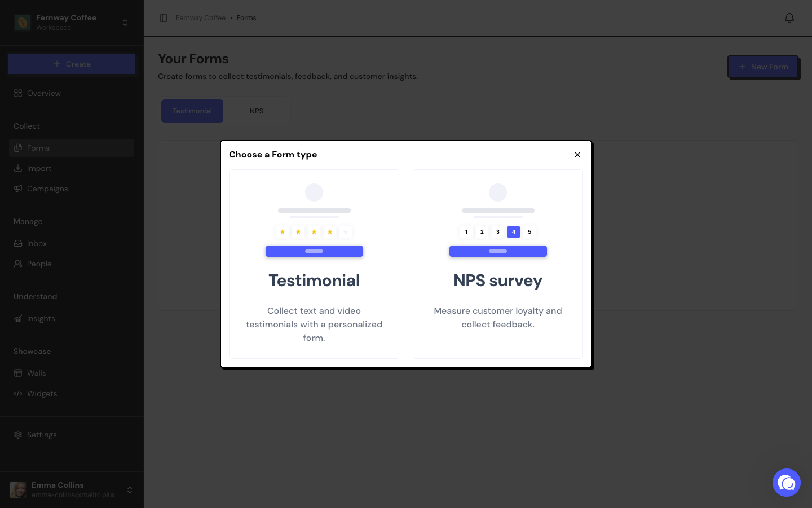812x508 pixels.
Task: Click the "Choose a Form type" title
Action: coord(273,155)
